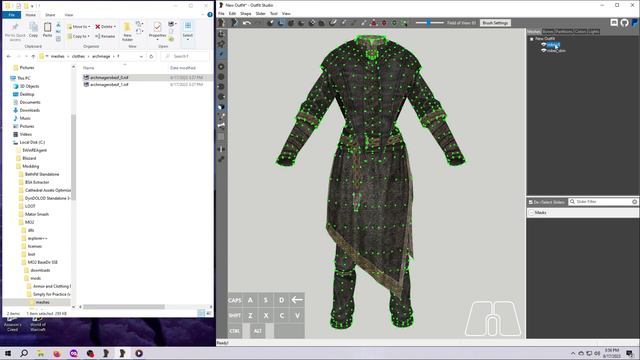Screen dimensions: 640x360
Task: Select the red circular Flip Edge tool
Action: 384,23
